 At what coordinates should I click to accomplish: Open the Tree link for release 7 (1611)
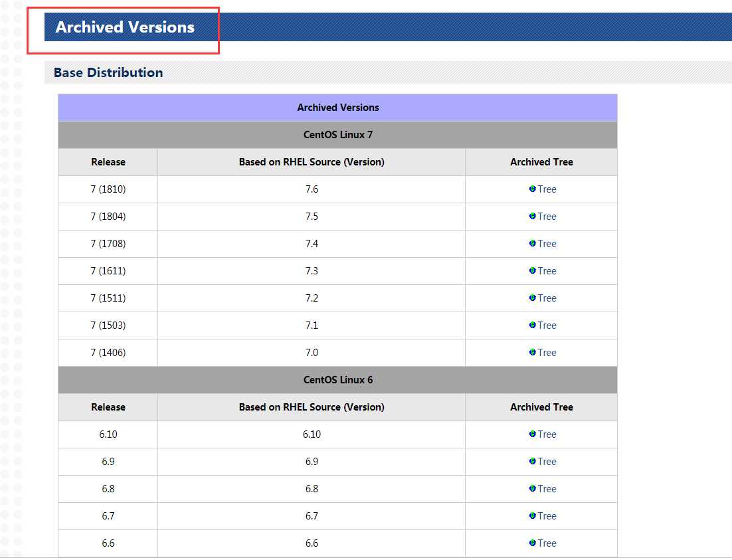coord(547,271)
